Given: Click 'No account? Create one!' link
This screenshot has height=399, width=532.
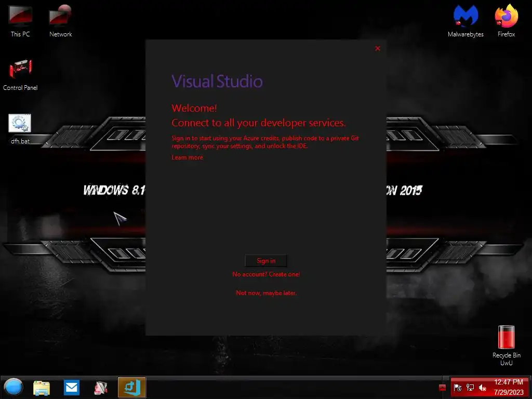Looking at the screenshot, I should tap(266, 274).
